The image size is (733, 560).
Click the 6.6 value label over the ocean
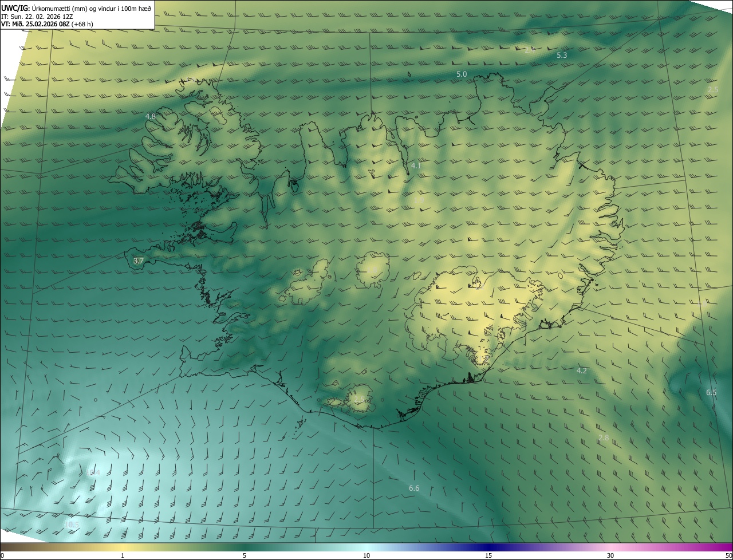(x=414, y=488)
